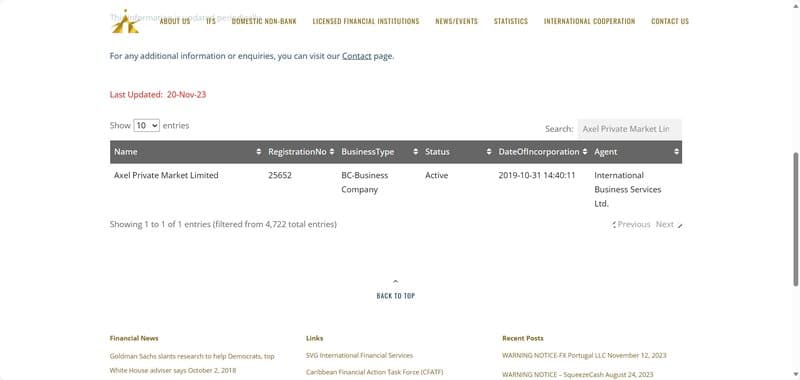Click the back-to-top chevron arrow
Viewport: 800px width, 380px height.
click(x=395, y=282)
